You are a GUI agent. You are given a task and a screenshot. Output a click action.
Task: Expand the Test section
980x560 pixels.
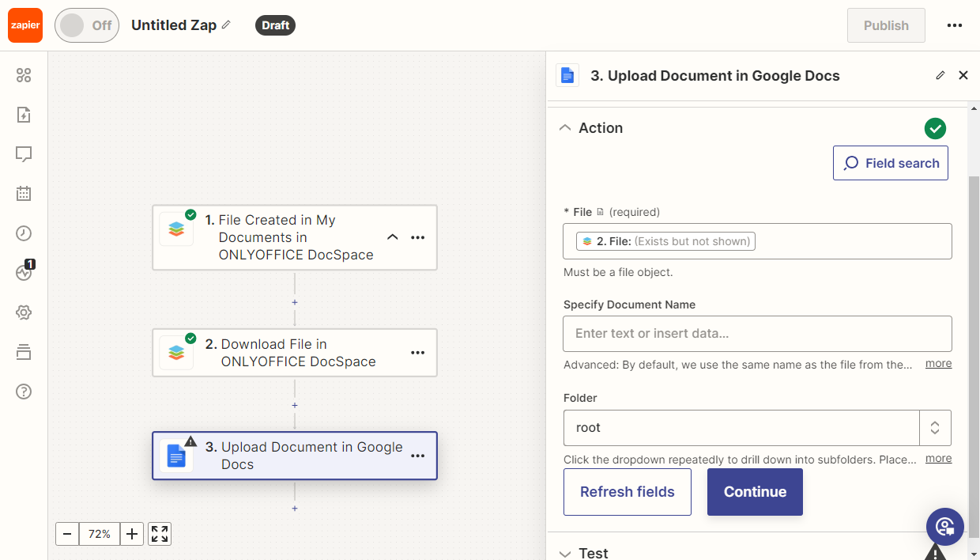tap(565, 554)
